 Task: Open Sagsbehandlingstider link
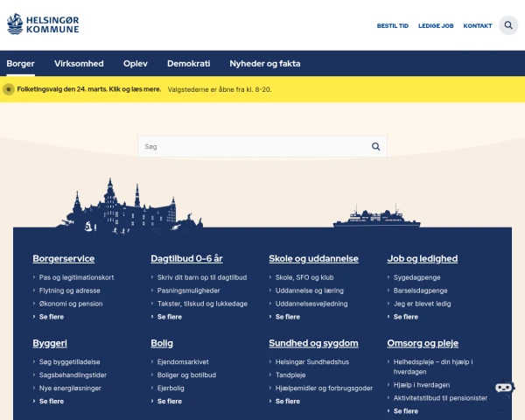point(73,375)
